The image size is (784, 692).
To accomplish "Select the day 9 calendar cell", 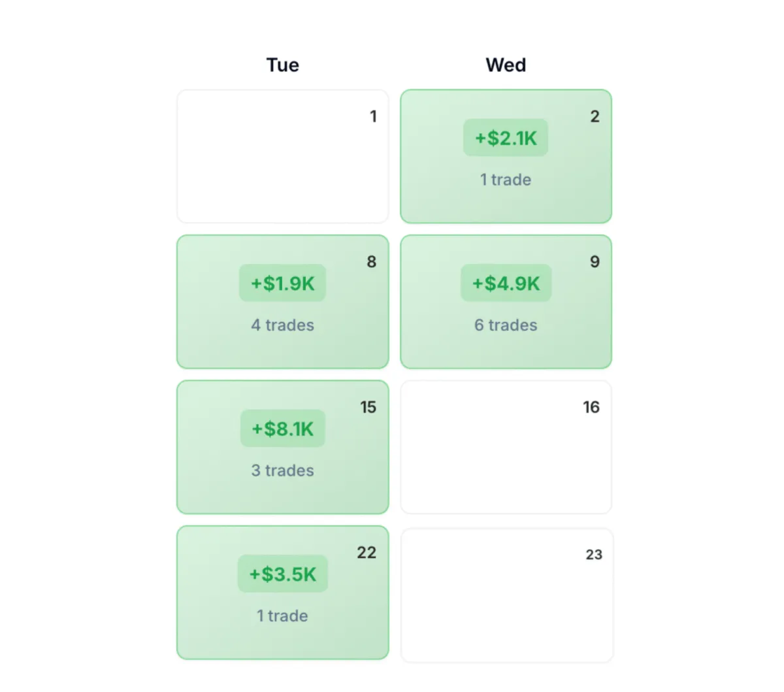I will point(506,302).
